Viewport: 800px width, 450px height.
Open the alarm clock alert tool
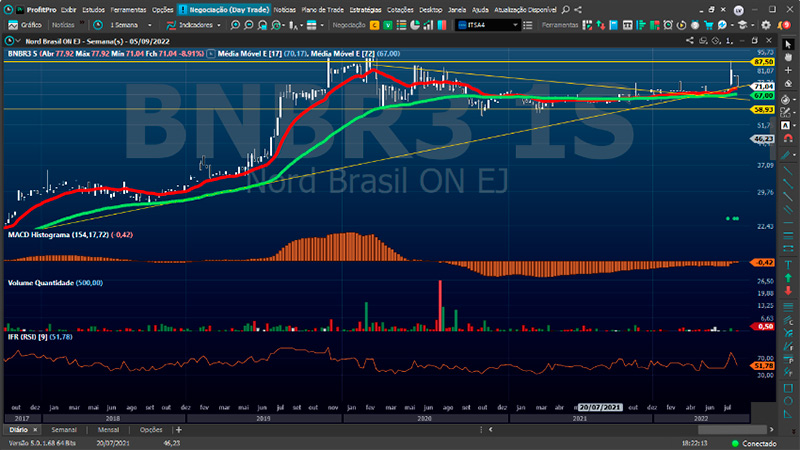point(668,25)
